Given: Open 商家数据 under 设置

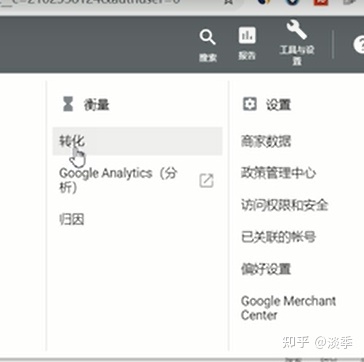Looking at the screenshot, I should 266,141.
